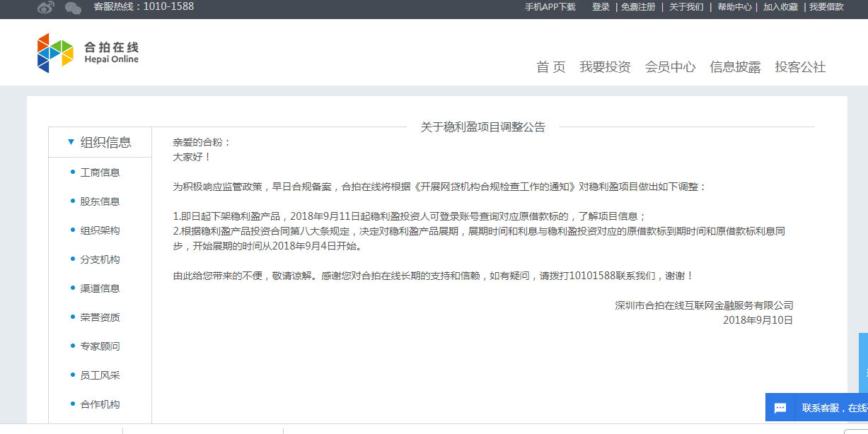
Task: Click the 深圳市合拍在线互联网金融服务有限公司 signature
Action: [704, 306]
